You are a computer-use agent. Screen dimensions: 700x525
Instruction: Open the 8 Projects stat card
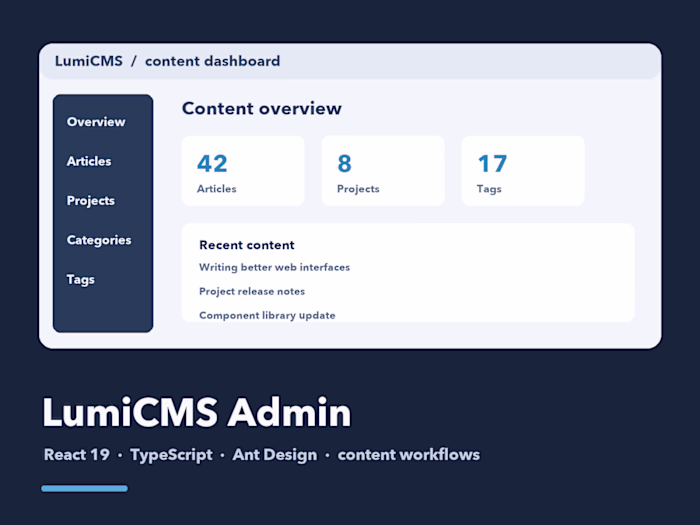tap(383, 171)
